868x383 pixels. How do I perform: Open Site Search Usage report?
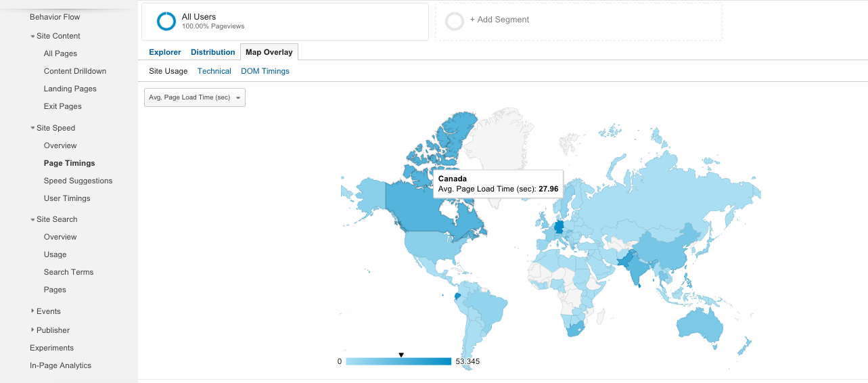(x=55, y=254)
